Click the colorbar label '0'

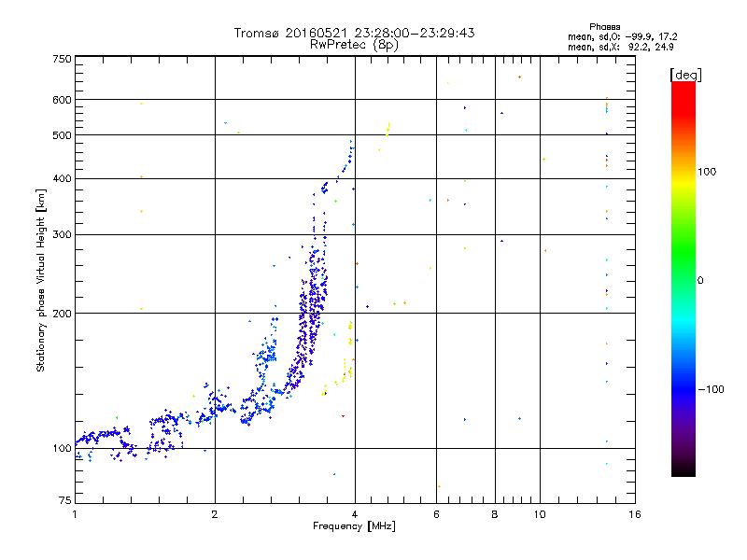point(700,281)
